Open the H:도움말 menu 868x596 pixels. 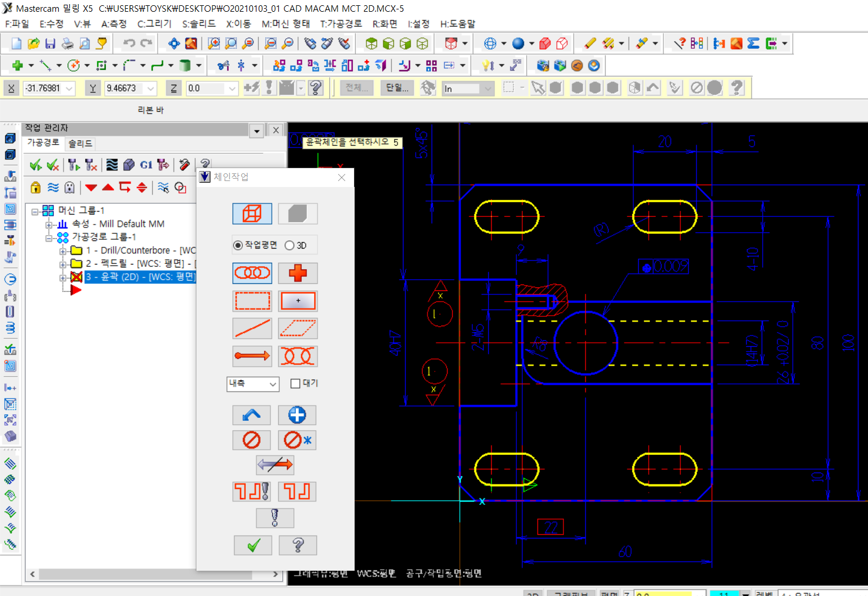pyautogui.click(x=458, y=24)
